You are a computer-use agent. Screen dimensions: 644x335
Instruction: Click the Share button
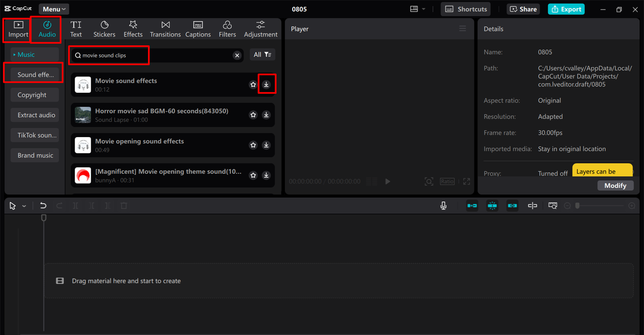pyautogui.click(x=523, y=9)
